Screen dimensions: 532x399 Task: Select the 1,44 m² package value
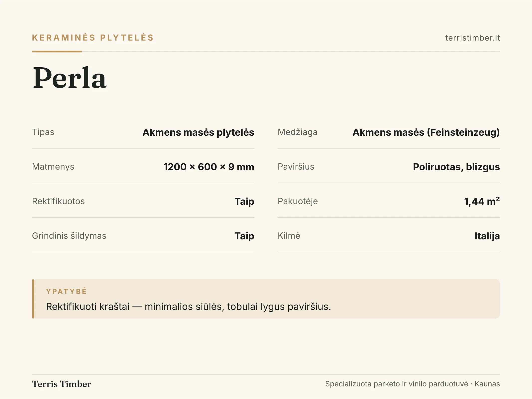[x=482, y=201]
